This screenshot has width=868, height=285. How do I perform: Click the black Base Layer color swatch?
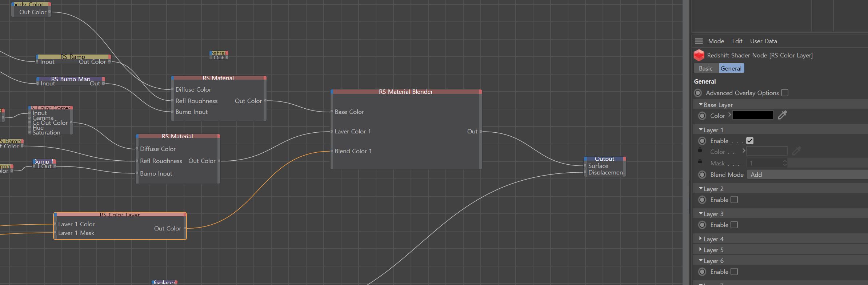752,115
